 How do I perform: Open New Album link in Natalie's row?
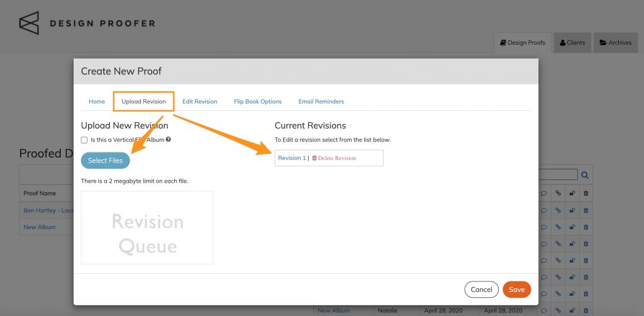333,311
